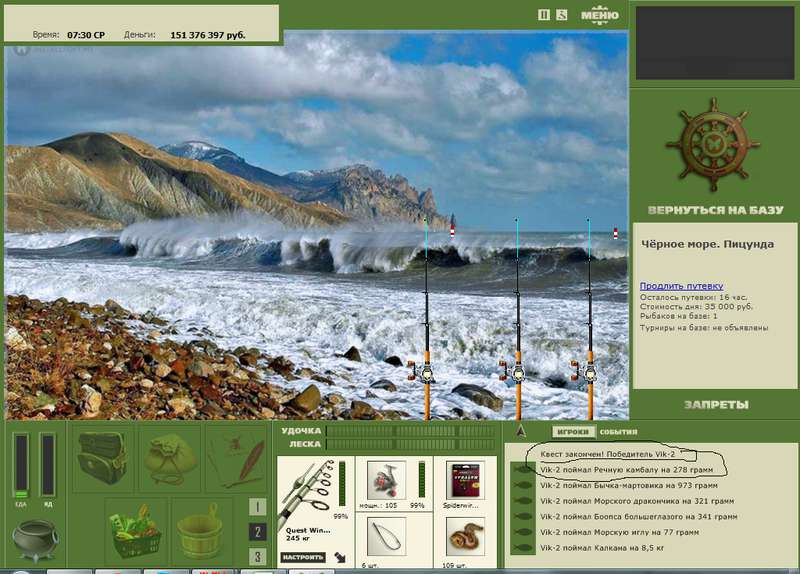This screenshot has height=574, width=800.
Task: Toggle the sound button beside pause
Action: (x=561, y=15)
